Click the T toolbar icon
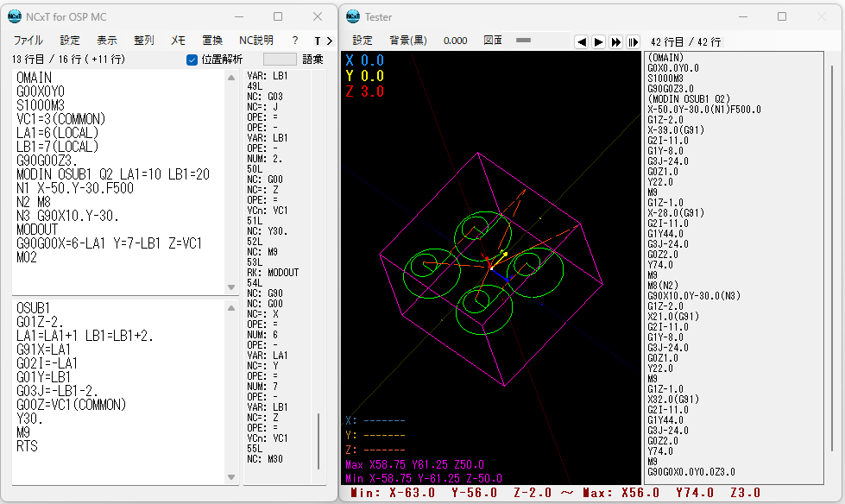This screenshot has width=845, height=504. pyautogui.click(x=318, y=41)
